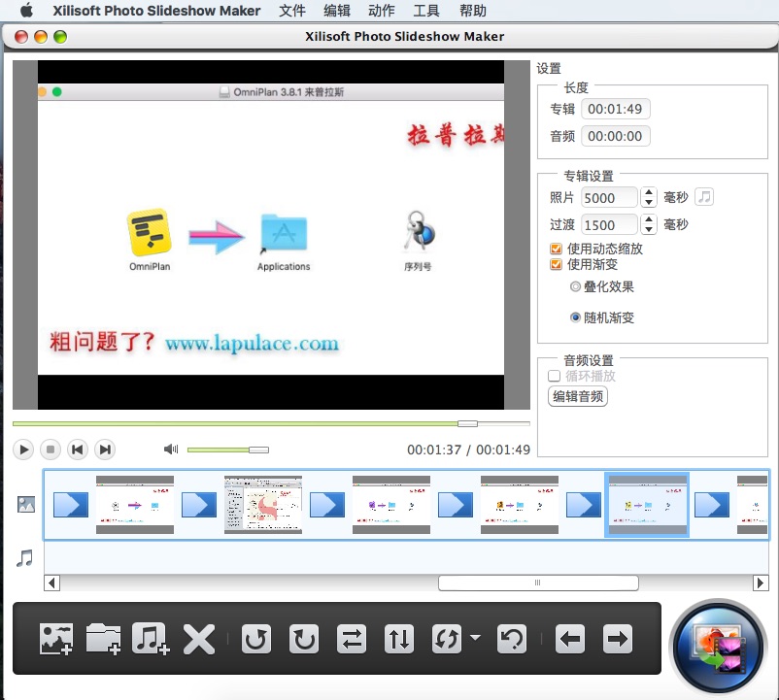
Task: Open Xilisoft Photo Slideshow Maker app menu
Action: point(156,11)
